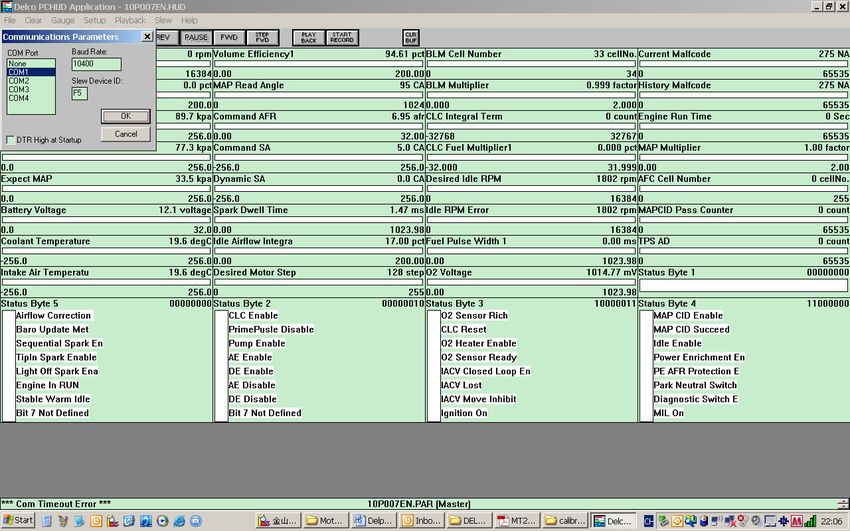Screen dimensions: 850x531
Task: Click the Battery Voltage gauge bar
Action: (106, 220)
